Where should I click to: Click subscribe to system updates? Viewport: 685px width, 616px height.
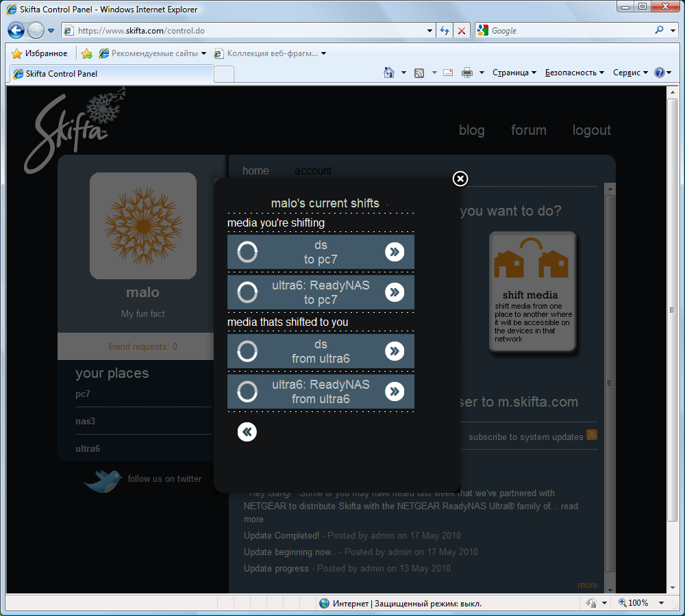pyautogui.click(x=526, y=437)
